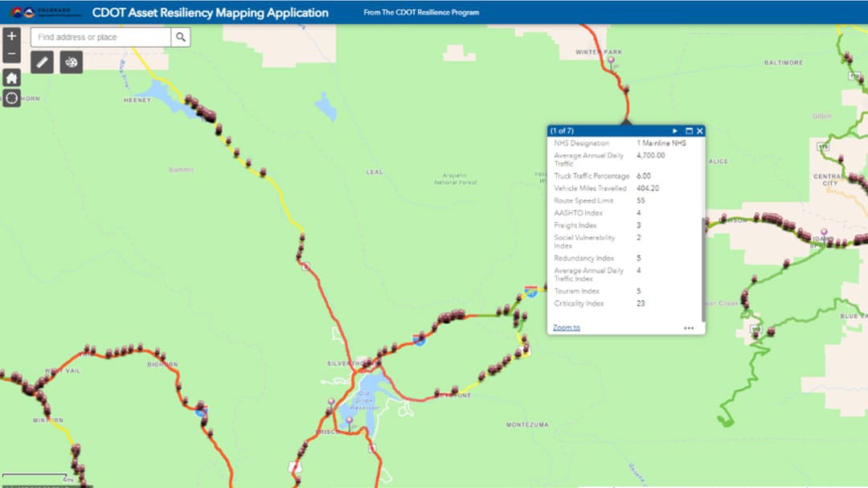
Task: Click the I-70 shield near Silverthorne
Action: [419, 339]
